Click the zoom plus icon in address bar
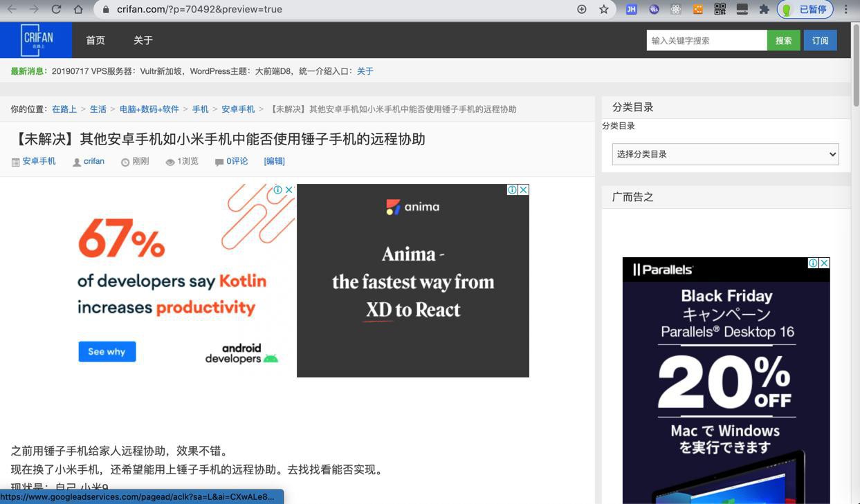860x504 pixels. click(x=582, y=9)
